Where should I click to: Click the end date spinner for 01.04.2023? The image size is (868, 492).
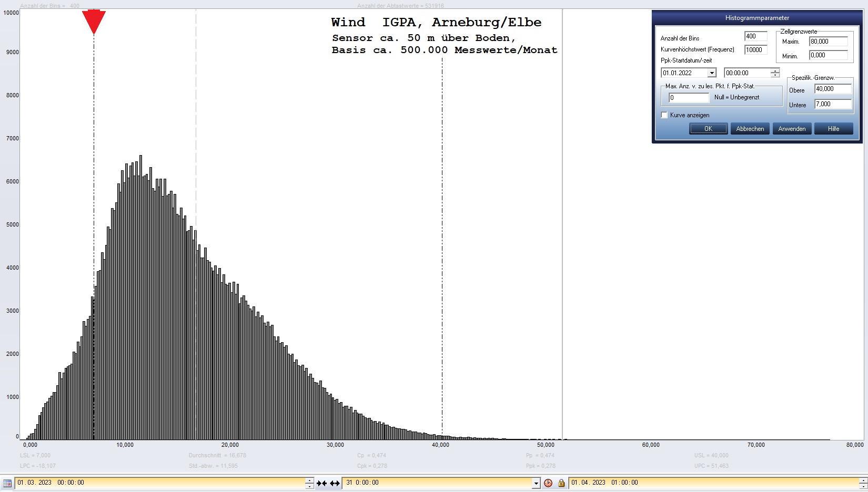(x=863, y=483)
